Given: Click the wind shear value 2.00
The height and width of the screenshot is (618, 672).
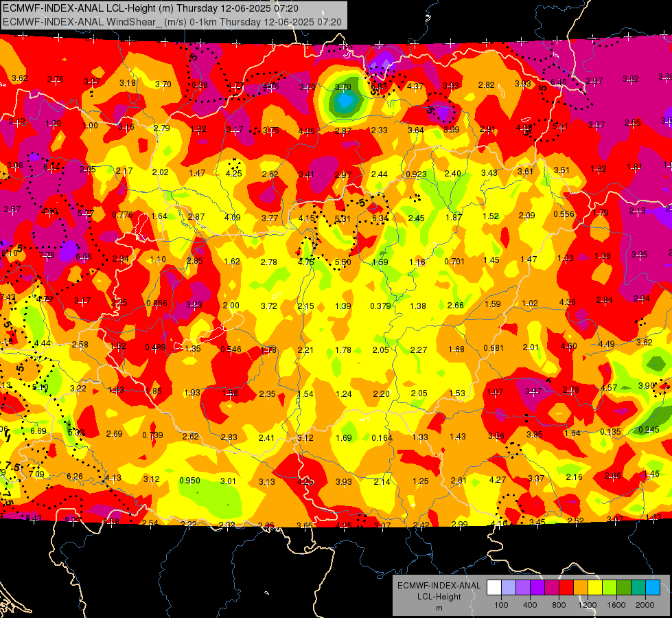Looking at the screenshot, I should click(231, 305).
